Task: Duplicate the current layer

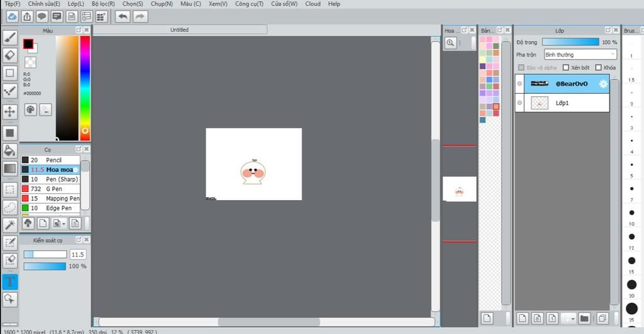Action: [x=602, y=318]
